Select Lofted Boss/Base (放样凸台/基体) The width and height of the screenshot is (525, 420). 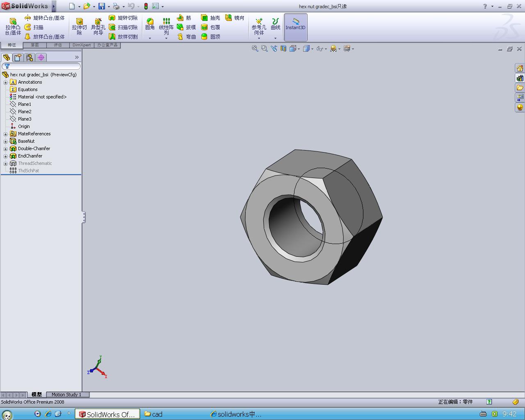pyautogui.click(x=44, y=37)
